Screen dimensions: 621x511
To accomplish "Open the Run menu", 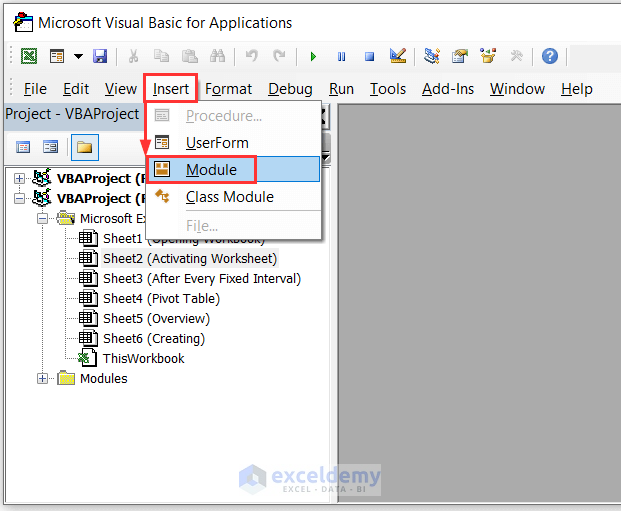I will point(341,89).
